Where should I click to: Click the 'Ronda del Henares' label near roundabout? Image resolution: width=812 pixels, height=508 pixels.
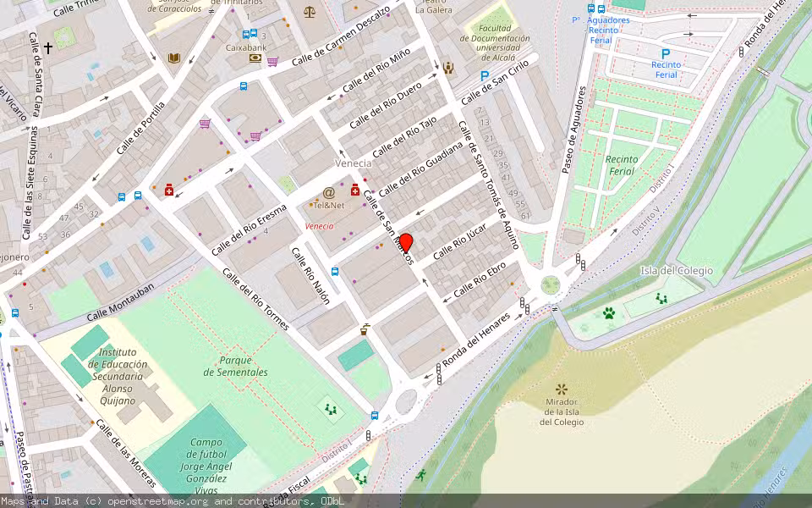pos(476,340)
